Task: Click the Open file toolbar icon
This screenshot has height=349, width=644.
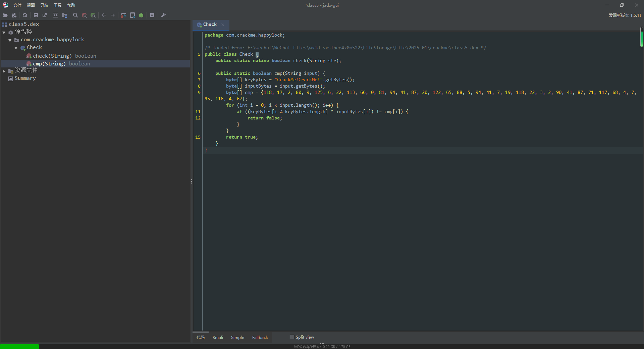Action: pos(5,15)
